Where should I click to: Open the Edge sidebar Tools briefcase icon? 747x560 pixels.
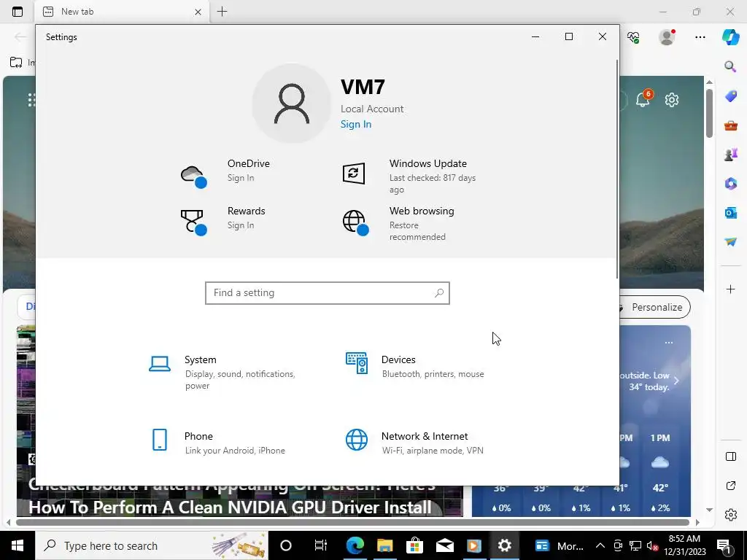tap(730, 125)
